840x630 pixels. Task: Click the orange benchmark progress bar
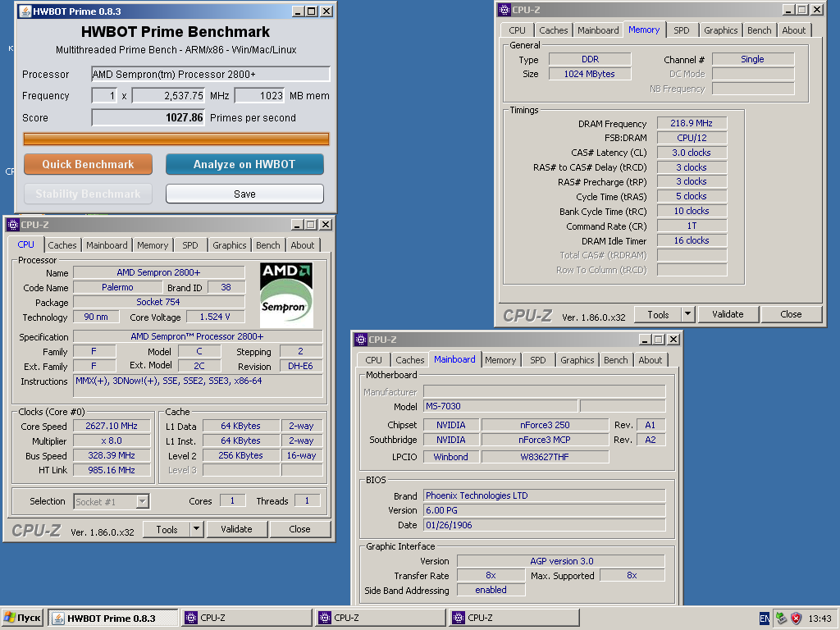176,139
